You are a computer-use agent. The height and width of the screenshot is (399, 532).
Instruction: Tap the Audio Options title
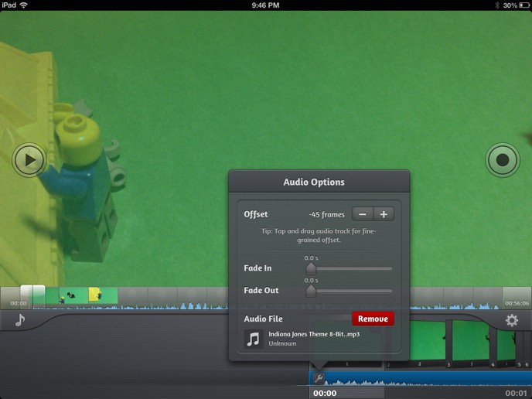point(314,182)
